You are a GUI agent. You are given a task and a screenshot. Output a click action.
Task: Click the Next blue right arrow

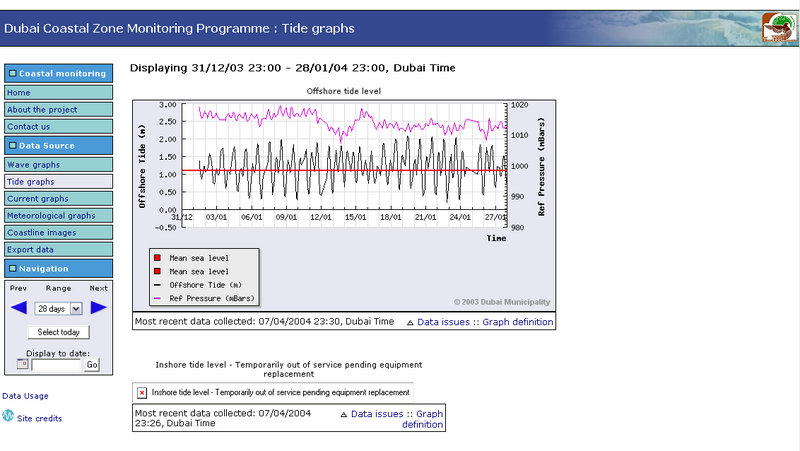tap(98, 308)
